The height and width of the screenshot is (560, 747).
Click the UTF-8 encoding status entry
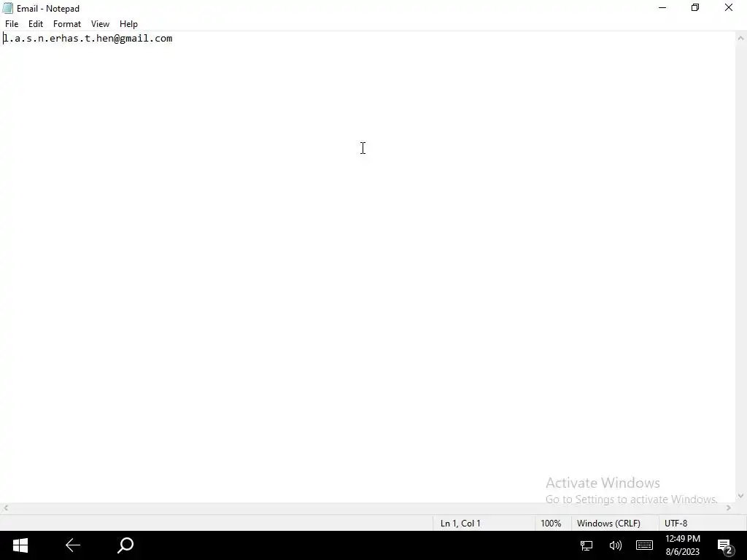tap(676, 524)
